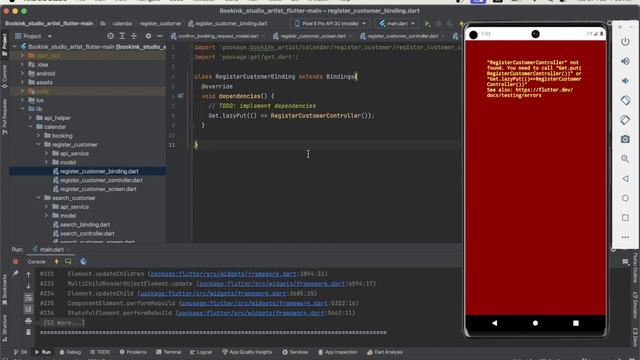This screenshot has height=360, width=640.
Task: Open Project panel settings gear
Action: (x=148, y=36)
